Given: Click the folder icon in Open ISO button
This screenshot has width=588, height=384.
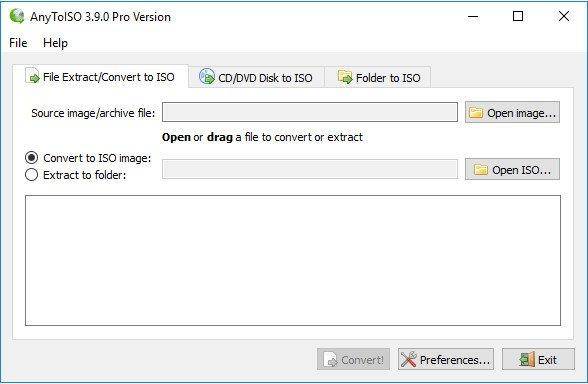Looking at the screenshot, I should pos(481,170).
